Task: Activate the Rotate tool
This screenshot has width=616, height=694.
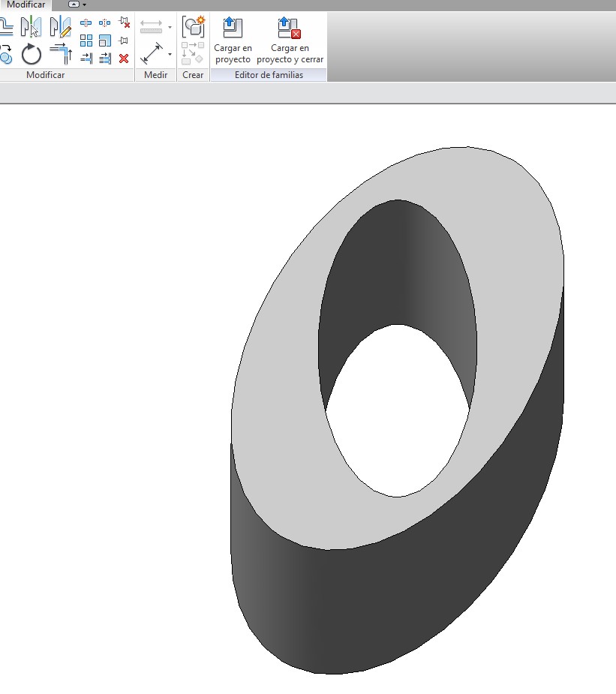Action: pyautogui.click(x=32, y=54)
